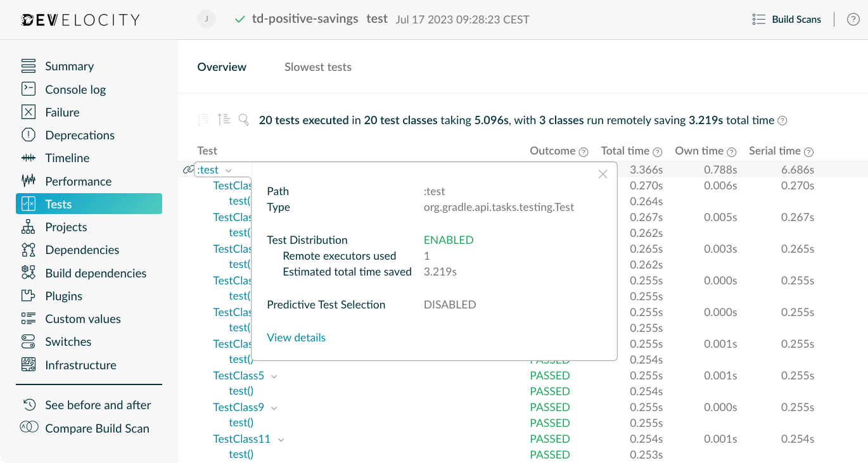Screen dimensions: 868x463
Task: Open the Performance section
Action: click(78, 181)
